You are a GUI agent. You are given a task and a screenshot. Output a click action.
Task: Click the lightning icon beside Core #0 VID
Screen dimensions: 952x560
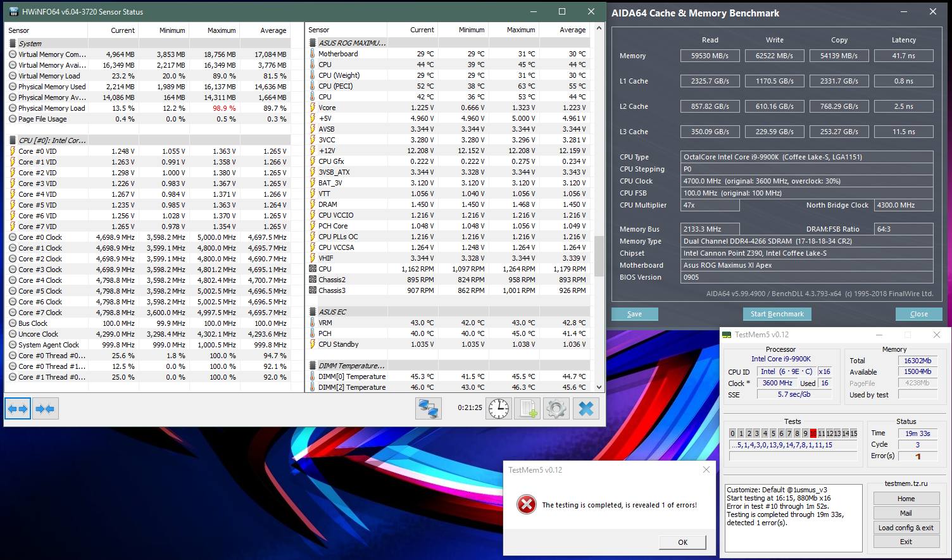point(13,151)
